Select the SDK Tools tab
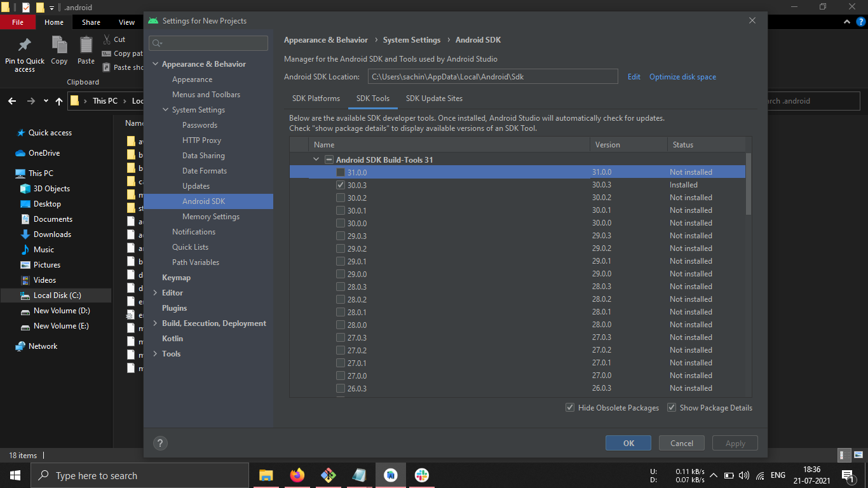 pyautogui.click(x=373, y=98)
